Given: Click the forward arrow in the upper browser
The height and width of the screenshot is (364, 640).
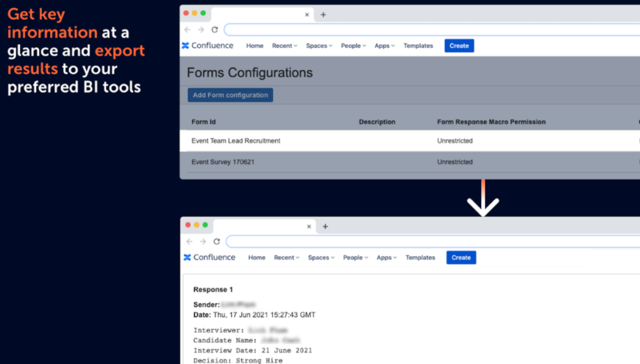Looking at the screenshot, I should tap(200, 29).
